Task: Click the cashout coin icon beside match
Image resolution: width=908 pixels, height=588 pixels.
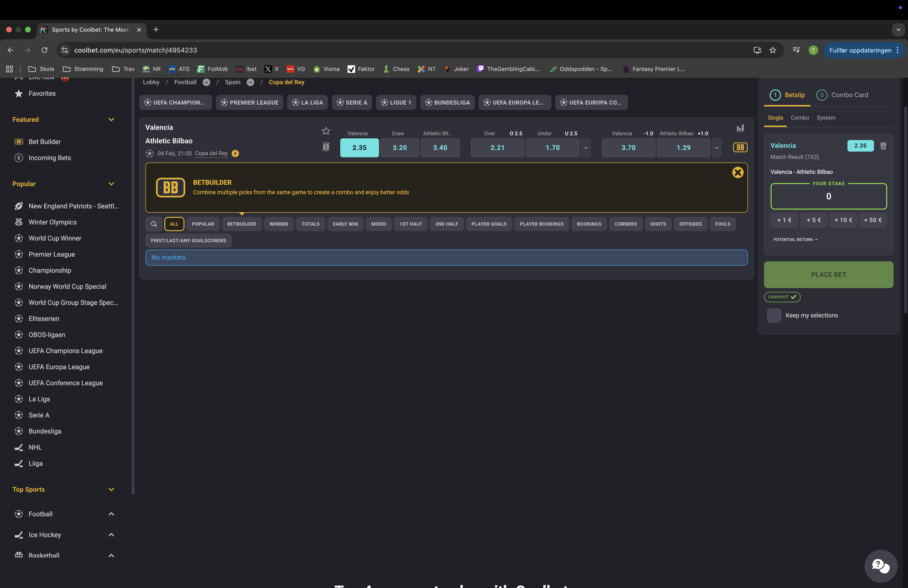Action: click(326, 146)
